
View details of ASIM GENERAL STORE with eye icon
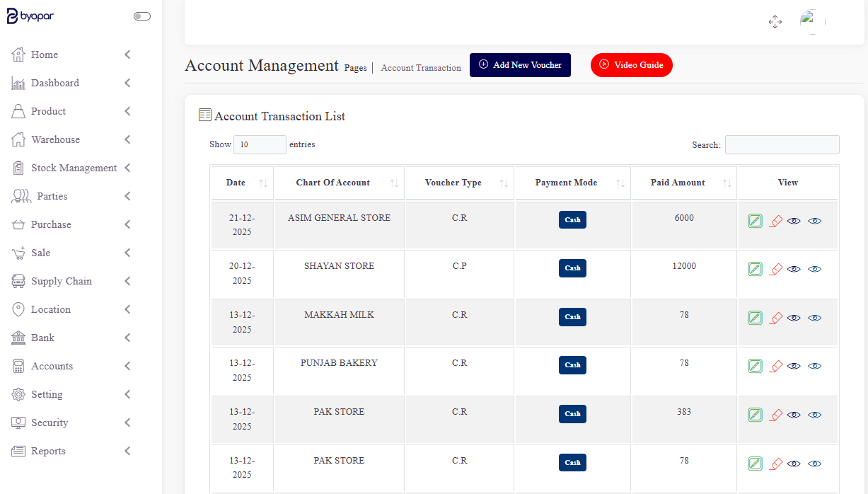[x=794, y=221]
